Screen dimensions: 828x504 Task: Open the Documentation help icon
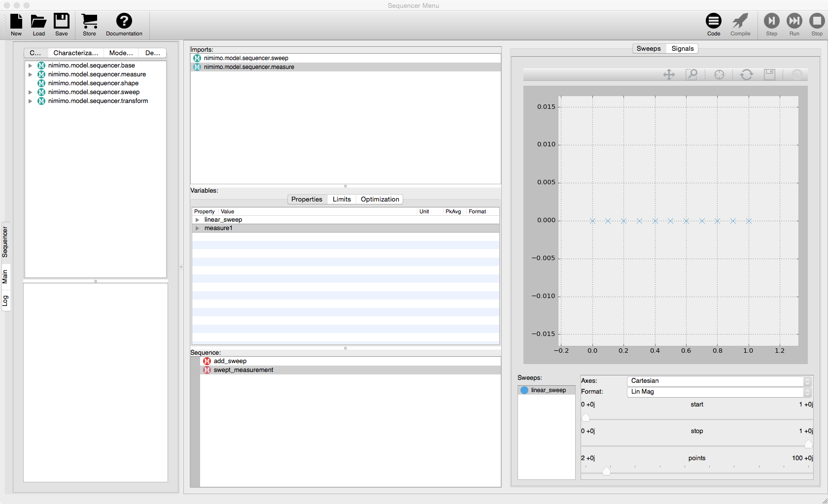tap(124, 21)
